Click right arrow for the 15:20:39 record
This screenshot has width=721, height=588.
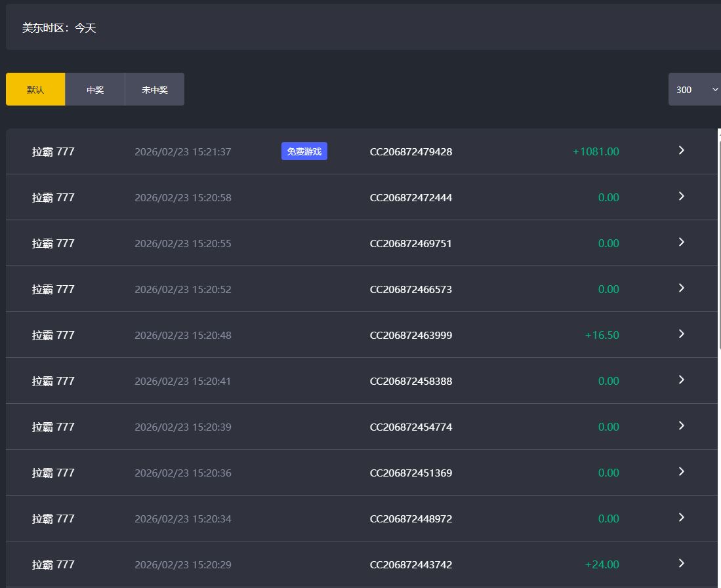click(681, 426)
